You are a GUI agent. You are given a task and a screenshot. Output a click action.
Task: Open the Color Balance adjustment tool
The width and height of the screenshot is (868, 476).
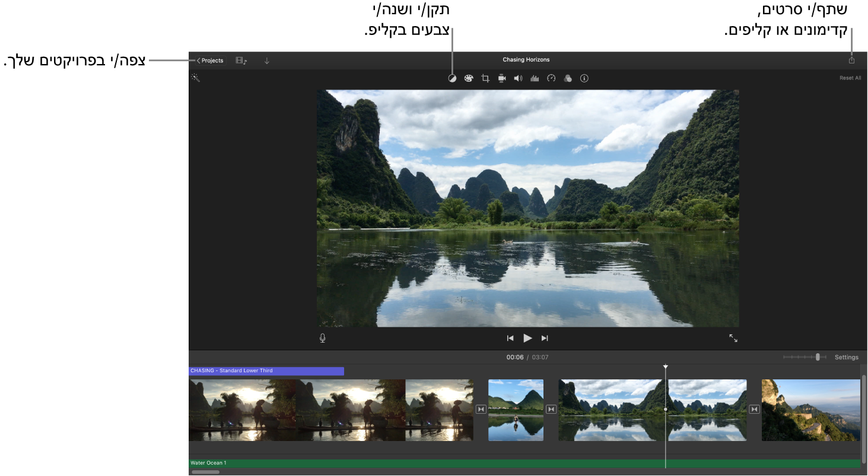coord(452,78)
